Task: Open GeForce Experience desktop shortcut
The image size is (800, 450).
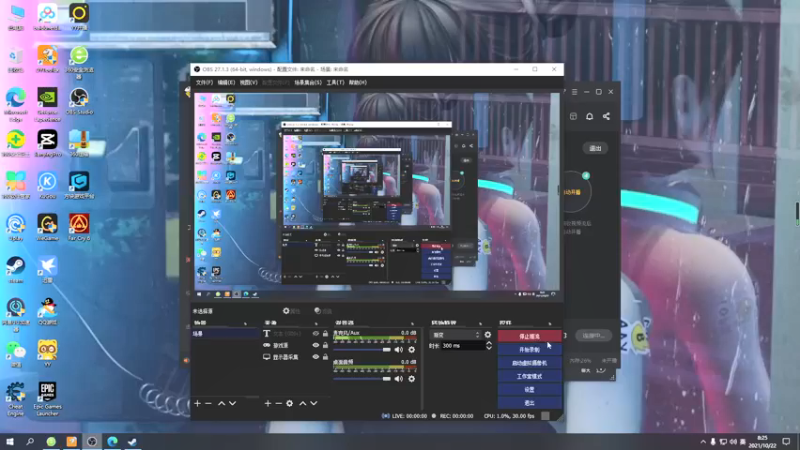Action: pos(47,104)
